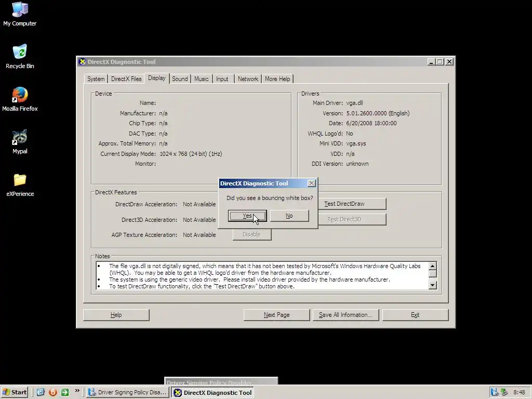Close the bouncing box dialog

point(312,183)
